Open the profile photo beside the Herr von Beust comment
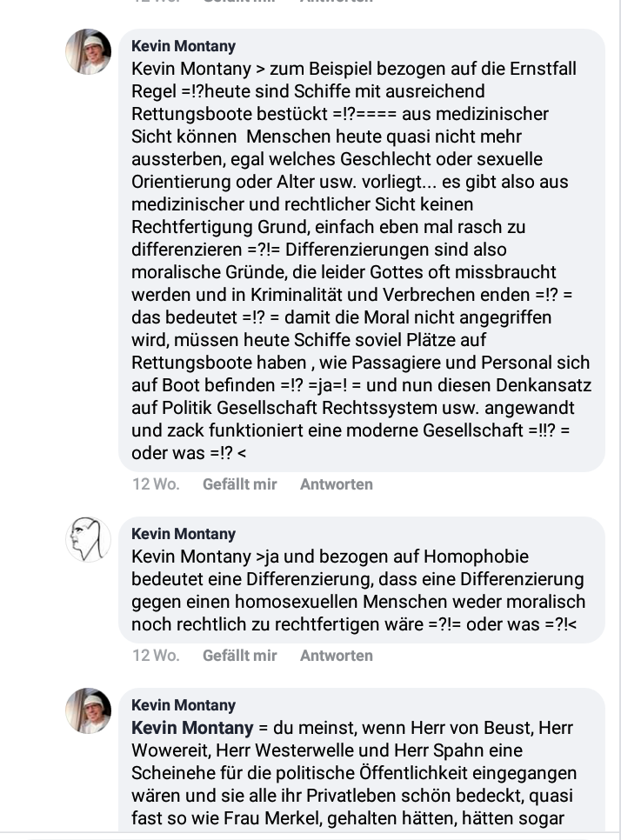The image size is (621, 840). 89,710
